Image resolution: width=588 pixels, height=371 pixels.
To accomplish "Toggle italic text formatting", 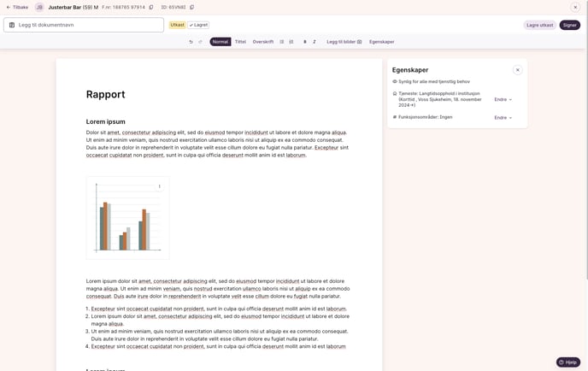I will pyautogui.click(x=315, y=42).
